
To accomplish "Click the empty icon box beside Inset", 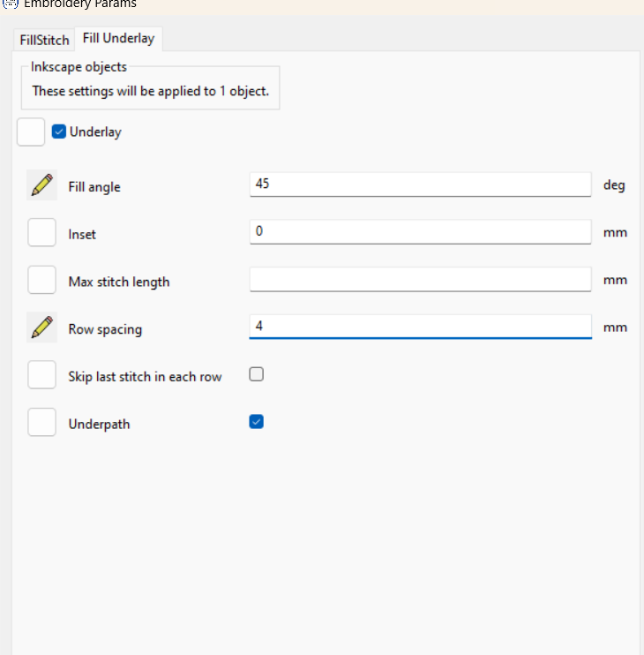I will (41, 232).
